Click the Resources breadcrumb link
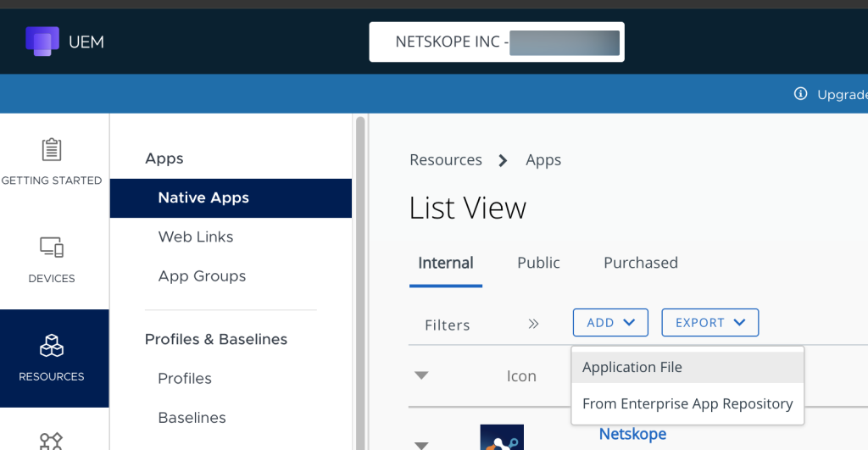The width and height of the screenshot is (868, 450). click(446, 160)
